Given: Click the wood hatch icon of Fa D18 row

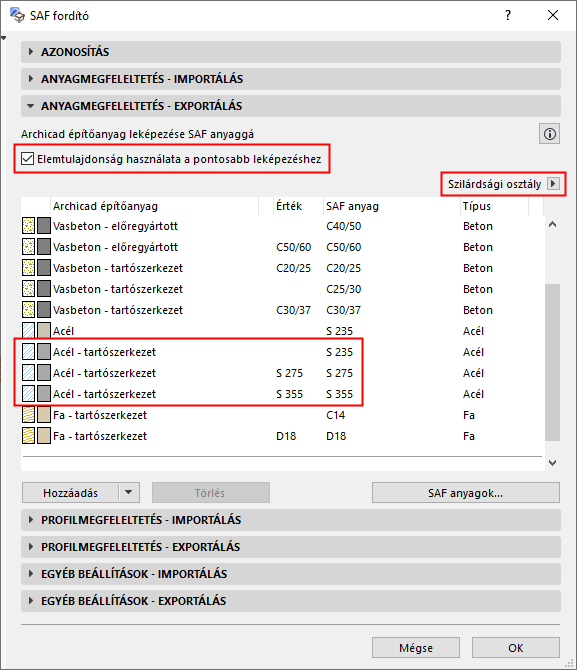Looking at the screenshot, I should pyautogui.click(x=29, y=436).
